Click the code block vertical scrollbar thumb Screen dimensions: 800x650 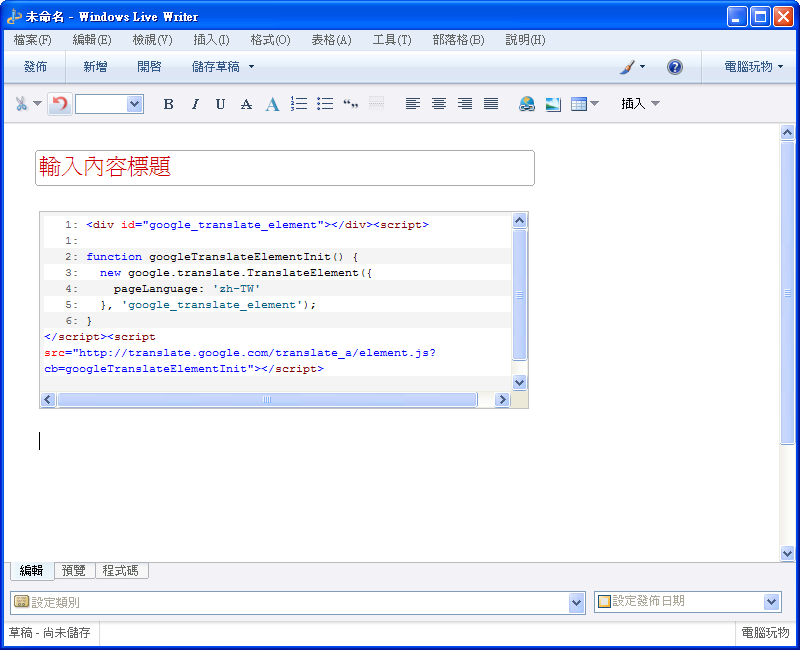click(519, 295)
